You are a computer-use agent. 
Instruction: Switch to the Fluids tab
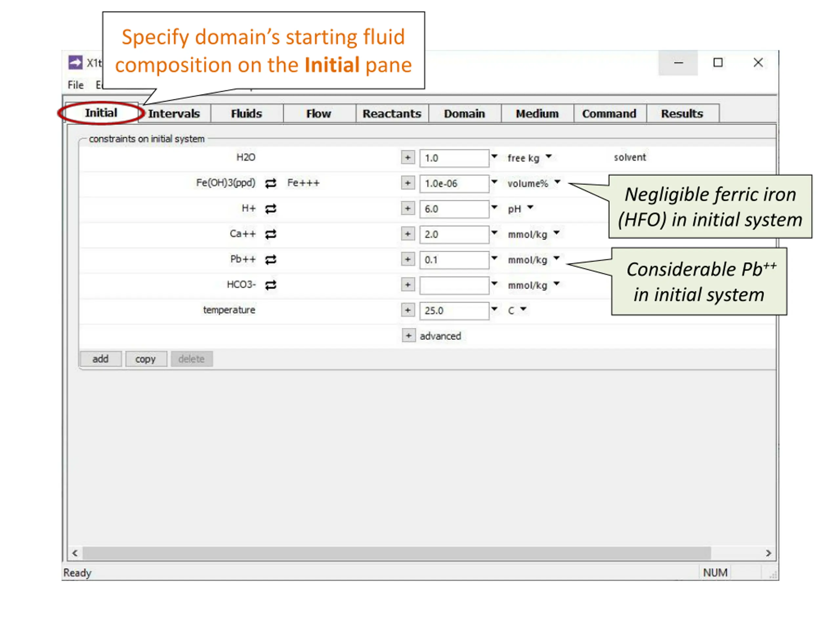click(x=247, y=114)
